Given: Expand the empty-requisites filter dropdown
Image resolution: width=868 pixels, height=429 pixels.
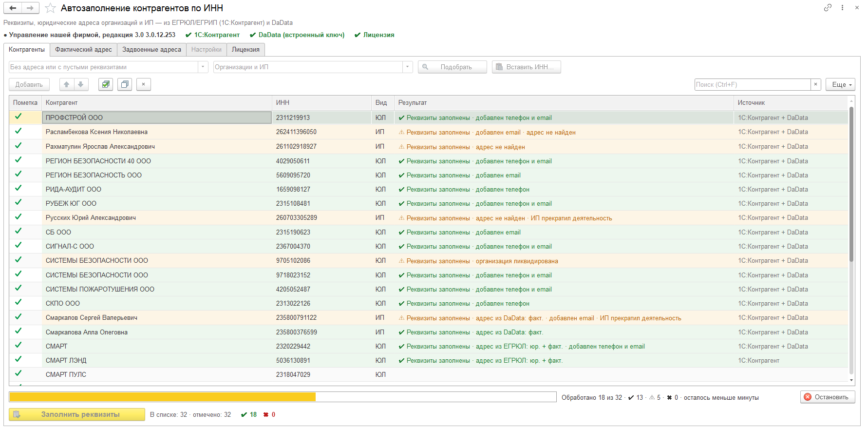Looking at the screenshot, I should (x=203, y=67).
